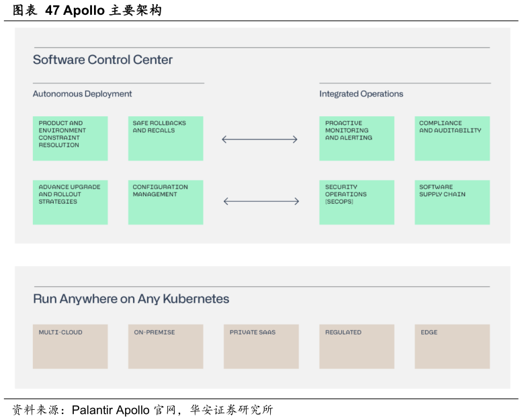Screen dimensions: 522x420
Task: Click the lower double-headed arrow connector
Action: 261,201
